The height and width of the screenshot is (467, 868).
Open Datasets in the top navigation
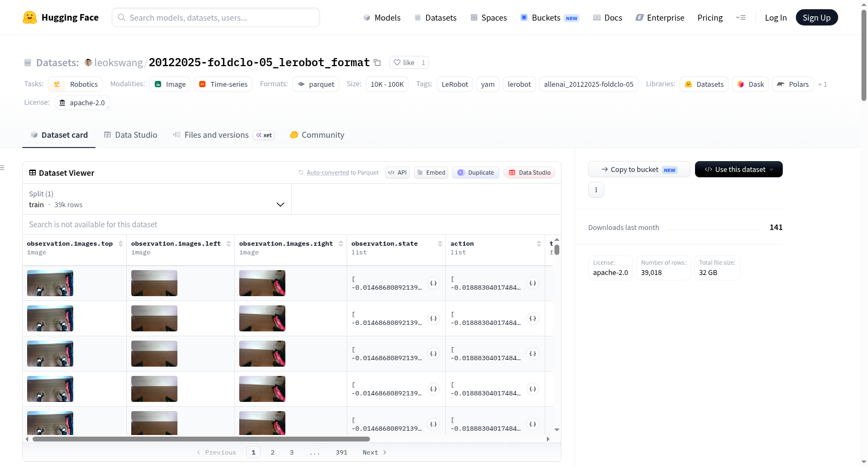436,18
